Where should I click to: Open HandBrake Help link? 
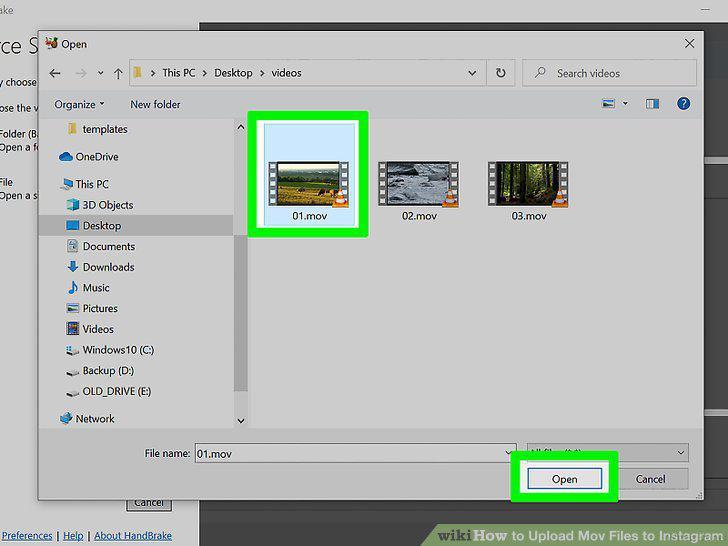coord(73,535)
